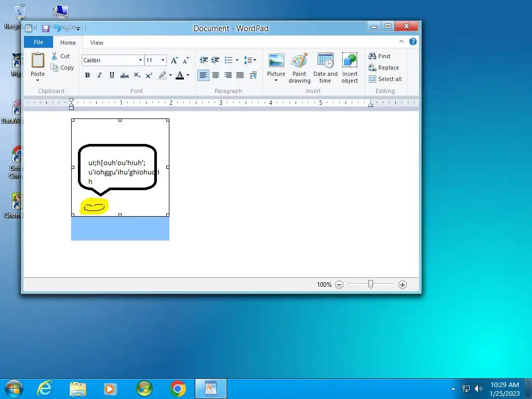Click the volume speaker tray icon
This screenshot has height=399, width=532.
point(478,389)
